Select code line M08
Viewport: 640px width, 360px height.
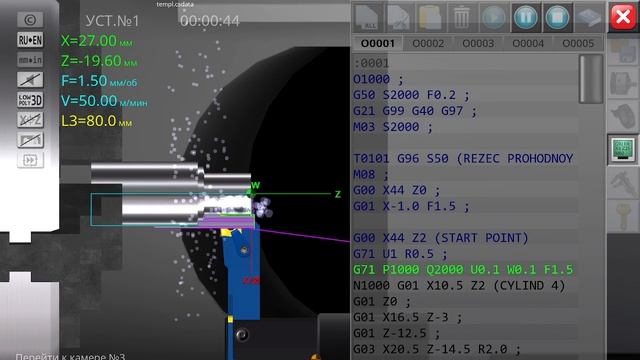coord(371,174)
